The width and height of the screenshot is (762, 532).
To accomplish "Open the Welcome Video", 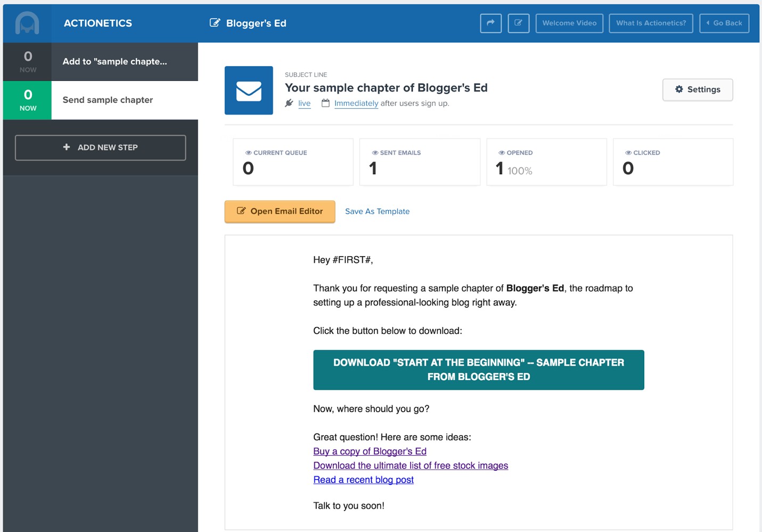I will (x=569, y=23).
